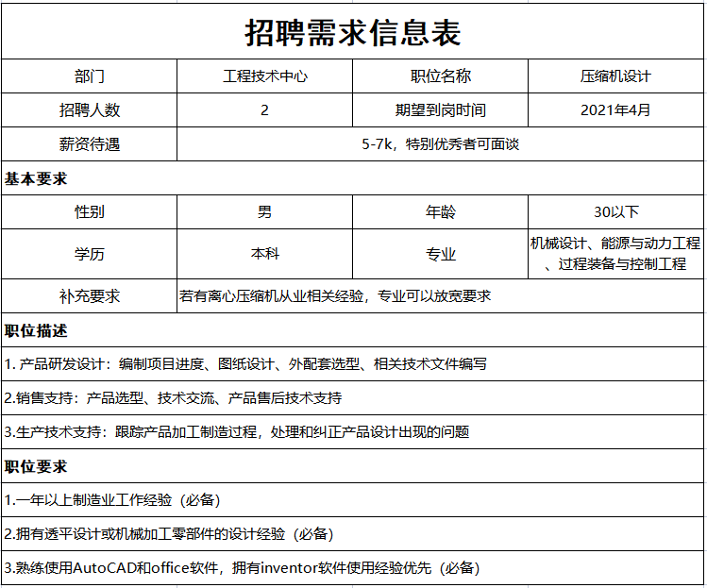
Task: Click the title cell 招聘需求信息表
Action: pyautogui.click(x=353, y=32)
